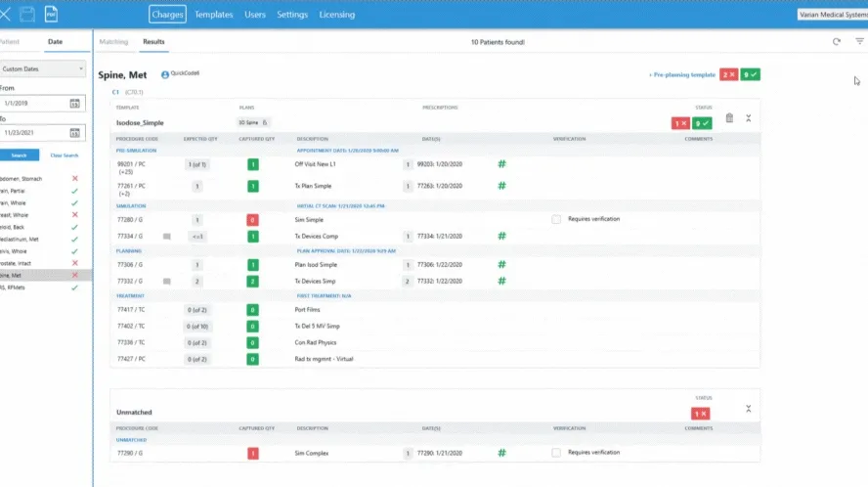The image size is (868, 487).
Task: Click the save disk icon
Action: point(27,15)
